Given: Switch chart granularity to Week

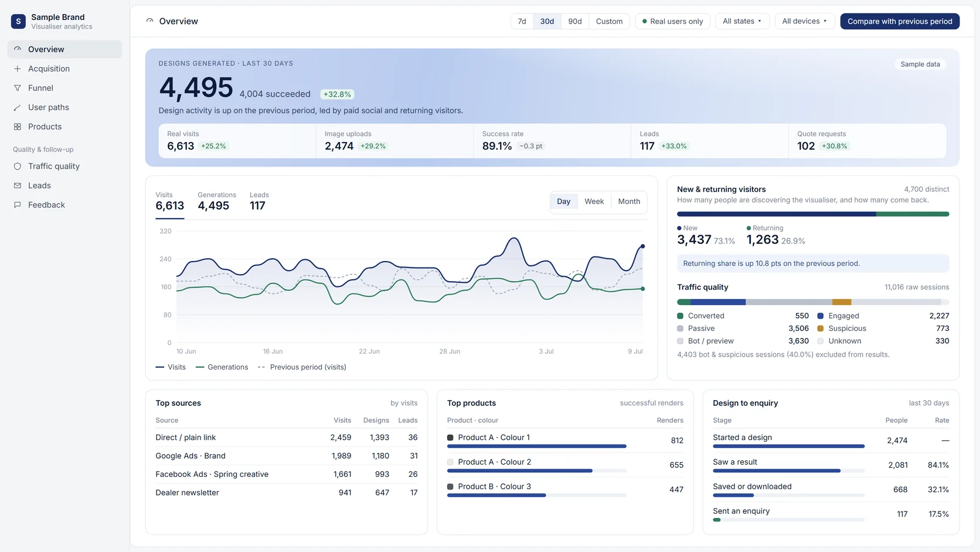Looking at the screenshot, I should (x=594, y=201).
